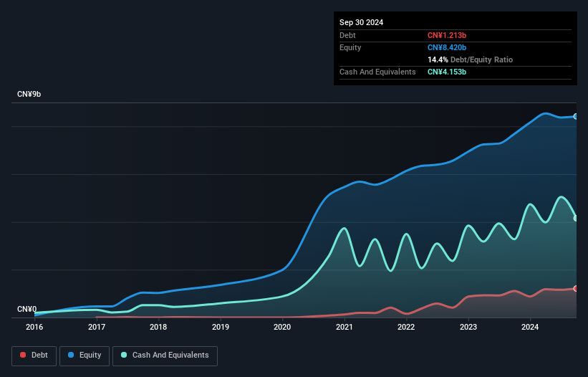Screen dimensions: 588x377
Task: Click the Equity value CN¥8.420b
Action: pos(447,47)
